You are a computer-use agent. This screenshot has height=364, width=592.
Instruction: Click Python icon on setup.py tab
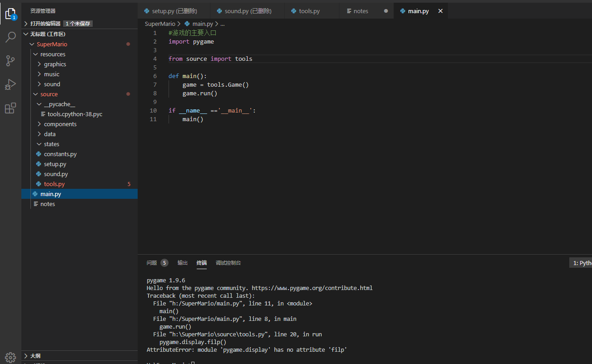click(147, 11)
